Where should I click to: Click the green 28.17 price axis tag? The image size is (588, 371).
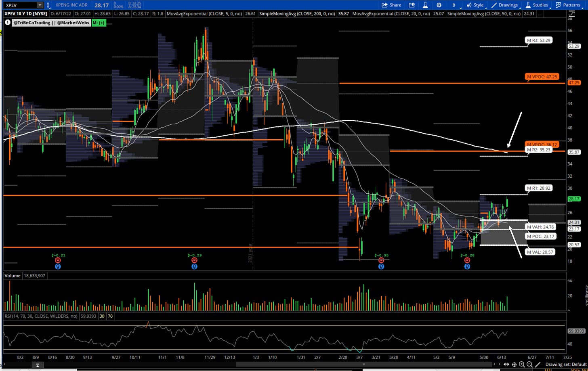[x=574, y=199]
